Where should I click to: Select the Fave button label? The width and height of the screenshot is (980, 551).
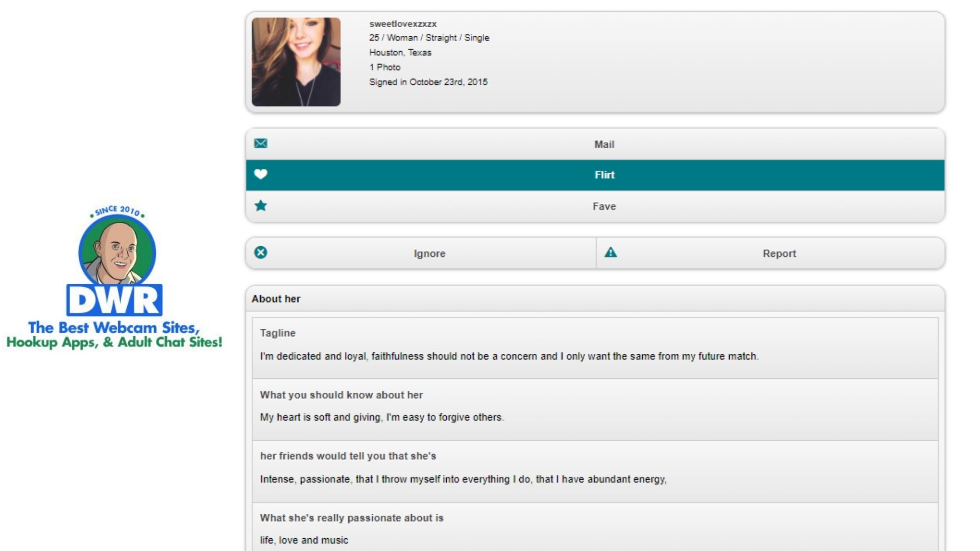pos(604,206)
